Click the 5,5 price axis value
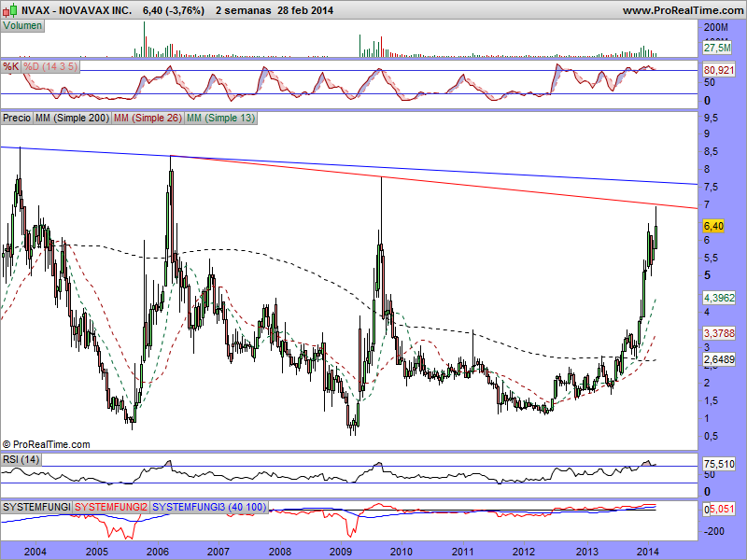Image resolution: width=747 pixels, height=560 pixels. (711, 259)
